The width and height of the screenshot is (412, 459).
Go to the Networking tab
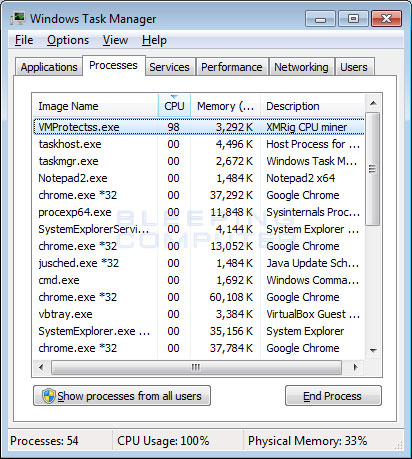pyautogui.click(x=301, y=67)
